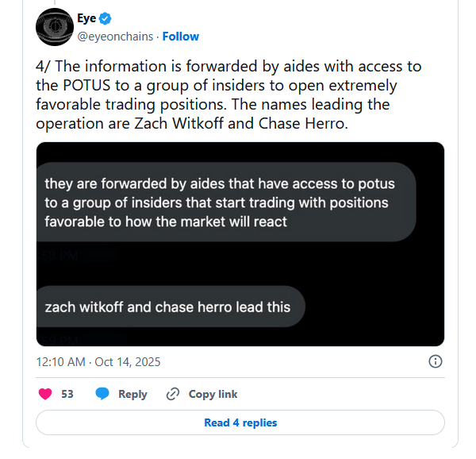
Task: Open the 12:10 AM Oct 14, 2025 timestamp
Action: click(x=98, y=361)
